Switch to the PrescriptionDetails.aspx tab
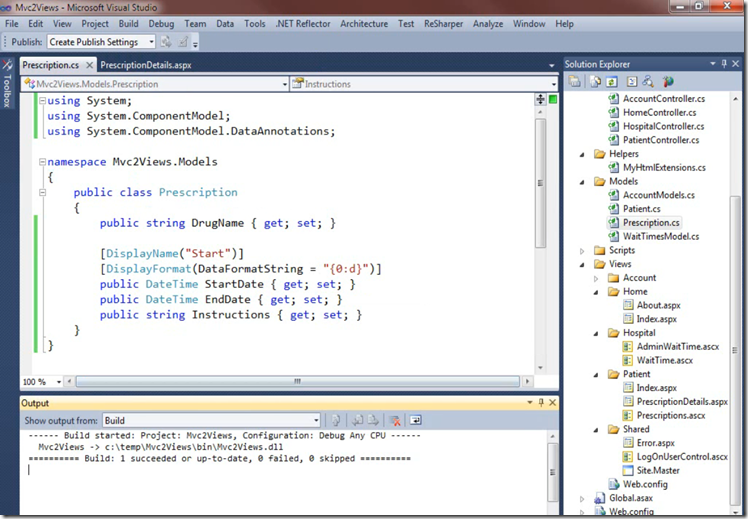Screen dimensions: 748x519 coord(146,65)
